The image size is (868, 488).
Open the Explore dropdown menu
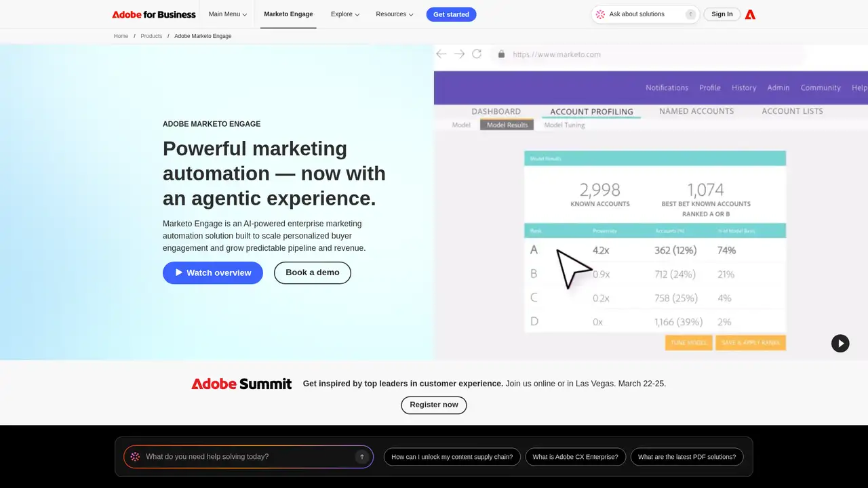(x=345, y=14)
